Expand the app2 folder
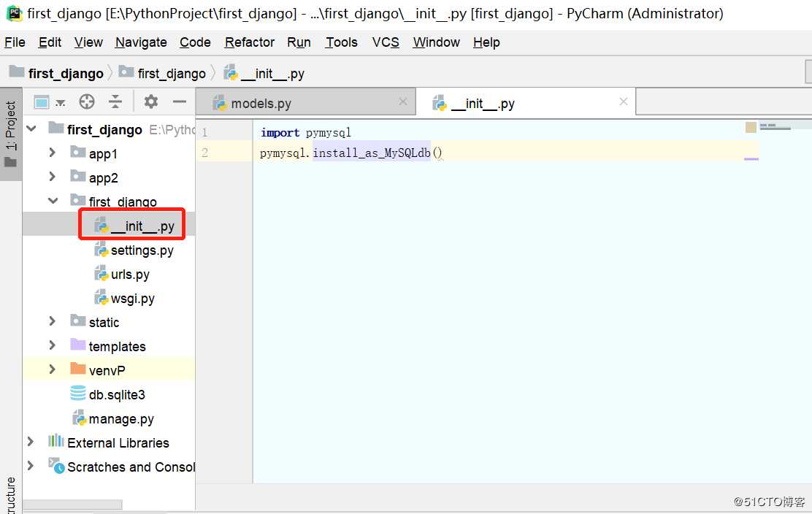 point(53,177)
